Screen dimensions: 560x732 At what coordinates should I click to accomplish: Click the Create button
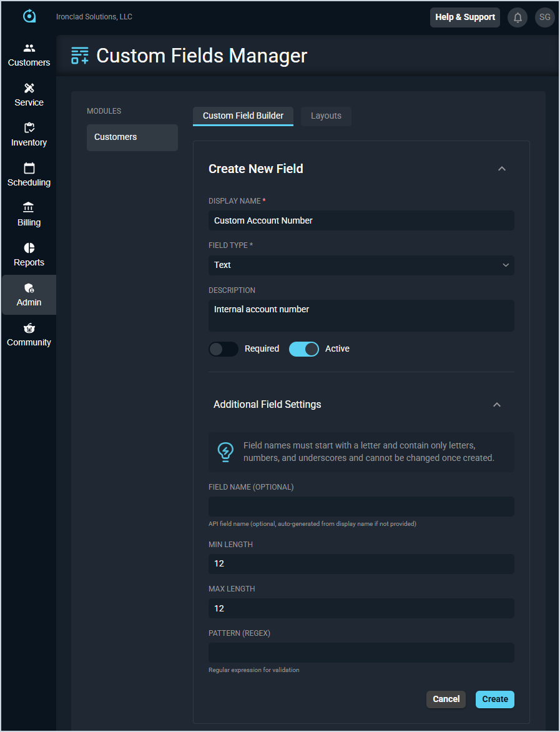pos(494,699)
